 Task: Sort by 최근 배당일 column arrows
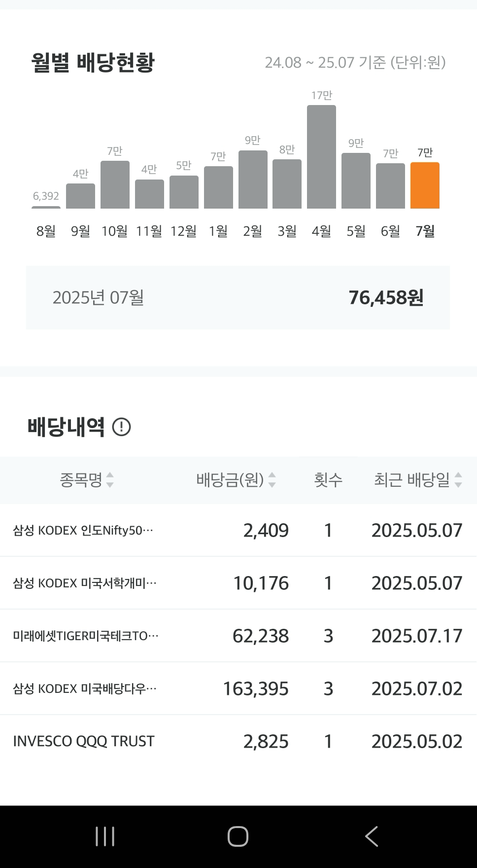tap(458, 480)
